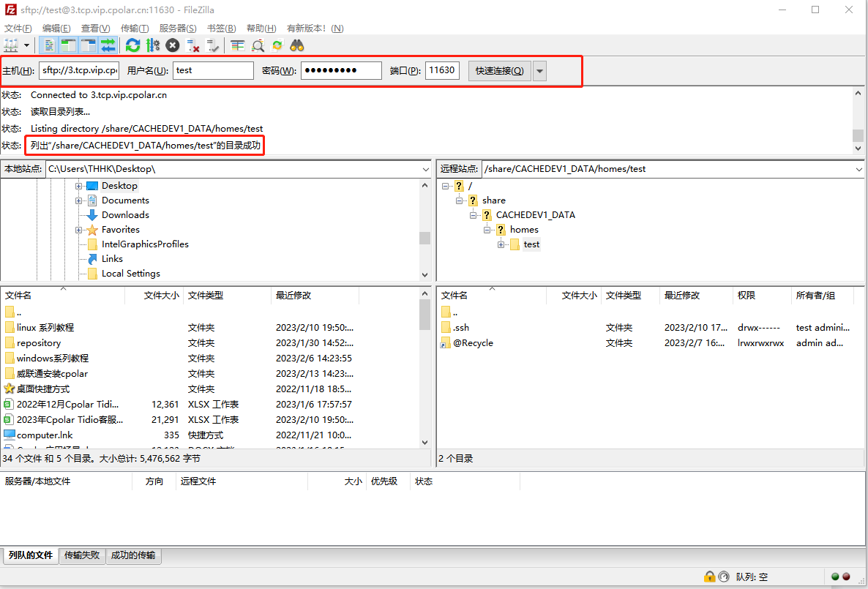The width and height of the screenshot is (868, 589).
Task: Open the filename filters dialog
Action: [x=238, y=45]
